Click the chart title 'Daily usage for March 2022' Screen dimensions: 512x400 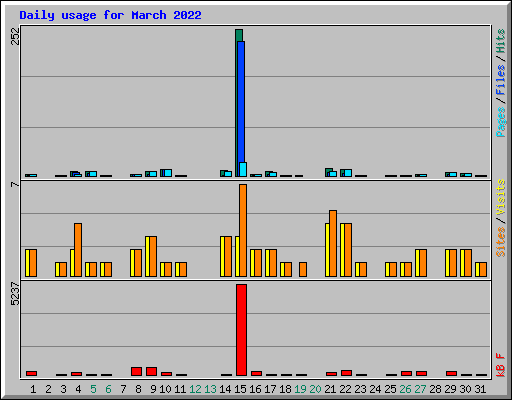[110, 15]
